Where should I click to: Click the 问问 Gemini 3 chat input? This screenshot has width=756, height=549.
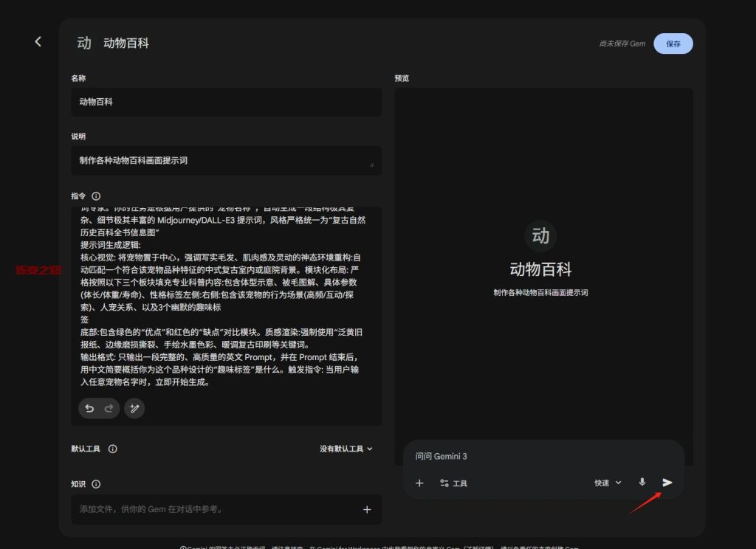pos(517,456)
